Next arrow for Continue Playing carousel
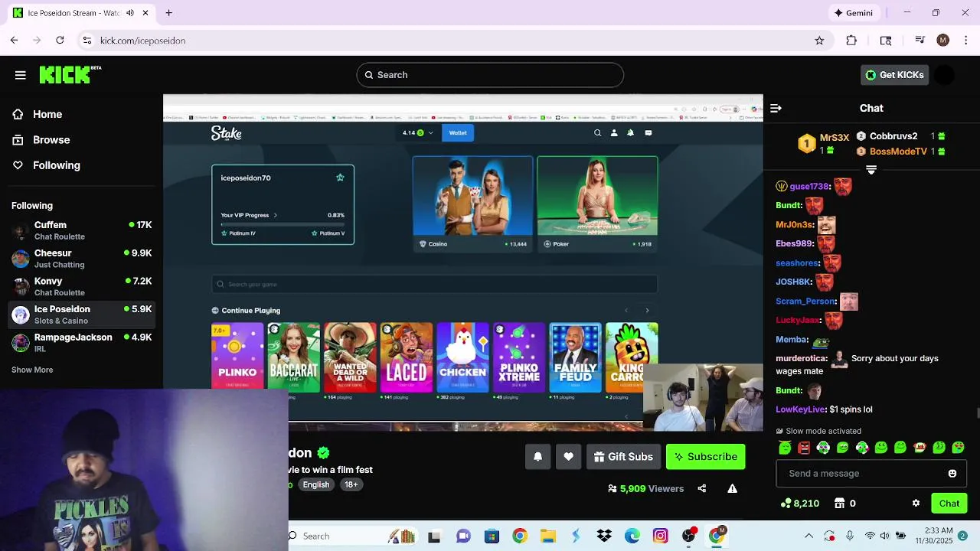980x551 pixels. [x=647, y=311]
